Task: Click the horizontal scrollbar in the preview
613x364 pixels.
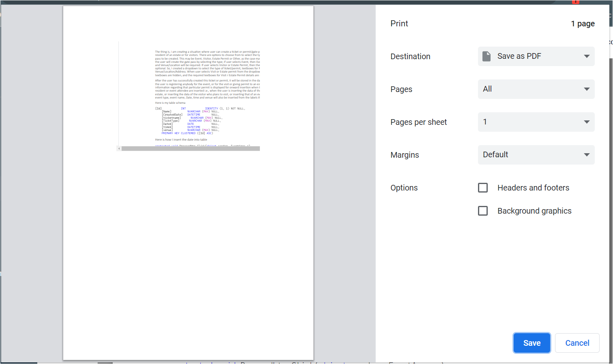Action: click(191, 149)
